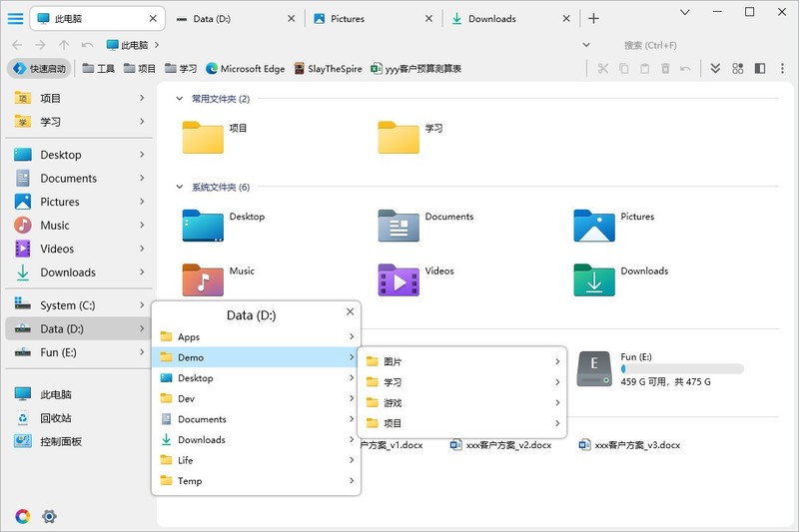The height and width of the screenshot is (532, 799).
Task: Open the tab list dropdown chevron
Action: (685, 12)
